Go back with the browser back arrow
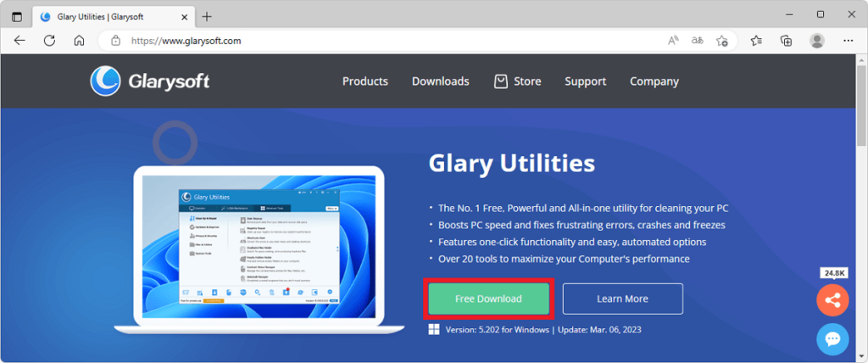This screenshot has width=868, height=363. pyautogui.click(x=19, y=41)
